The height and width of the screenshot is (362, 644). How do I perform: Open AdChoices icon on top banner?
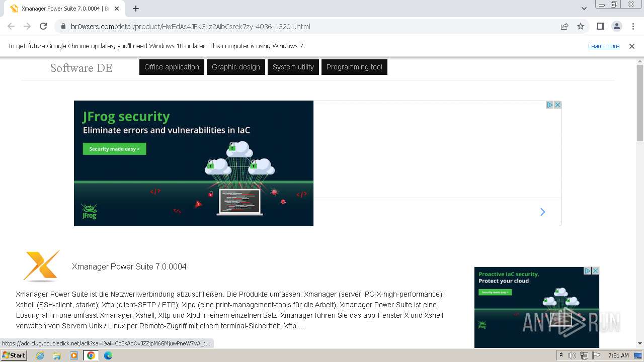click(550, 105)
